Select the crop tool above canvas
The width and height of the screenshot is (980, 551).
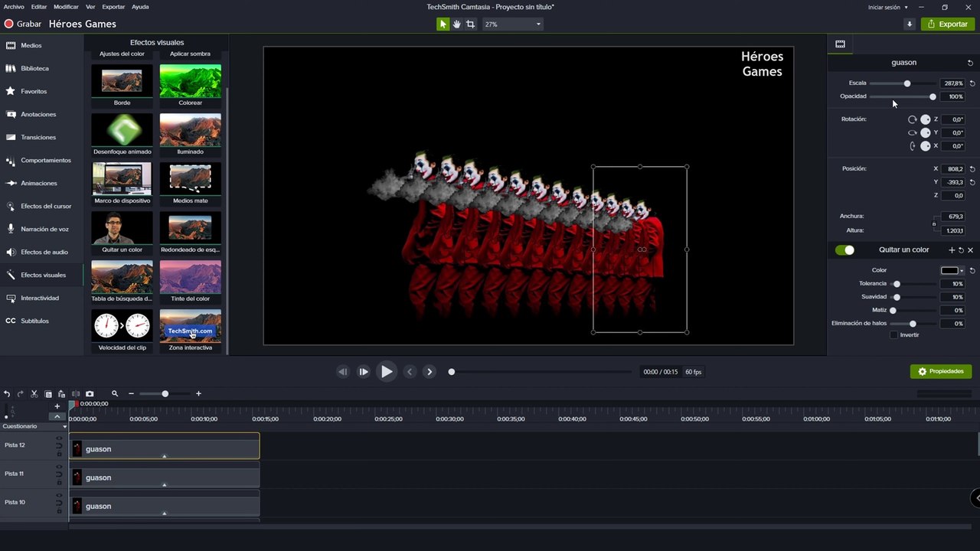[x=471, y=24]
